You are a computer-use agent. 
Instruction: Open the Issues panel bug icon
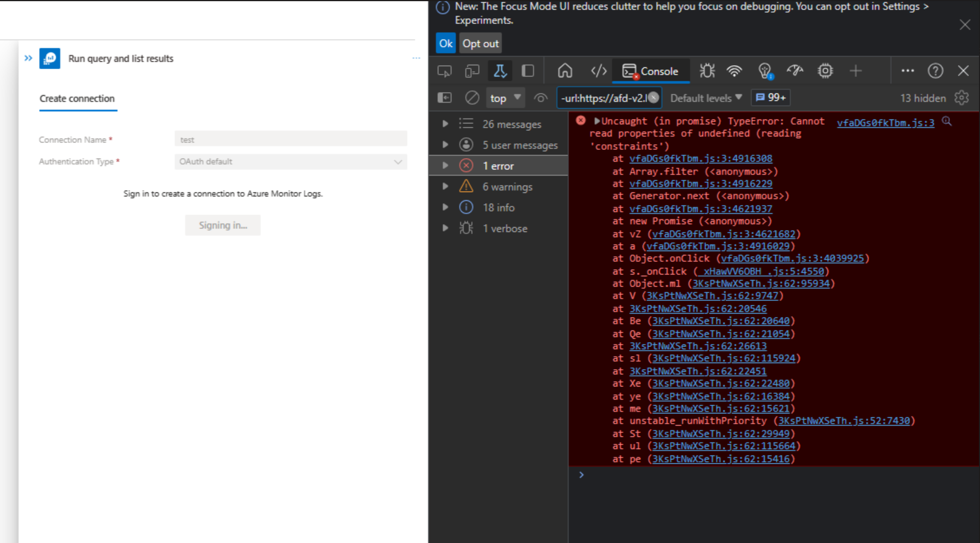coord(707,71)
